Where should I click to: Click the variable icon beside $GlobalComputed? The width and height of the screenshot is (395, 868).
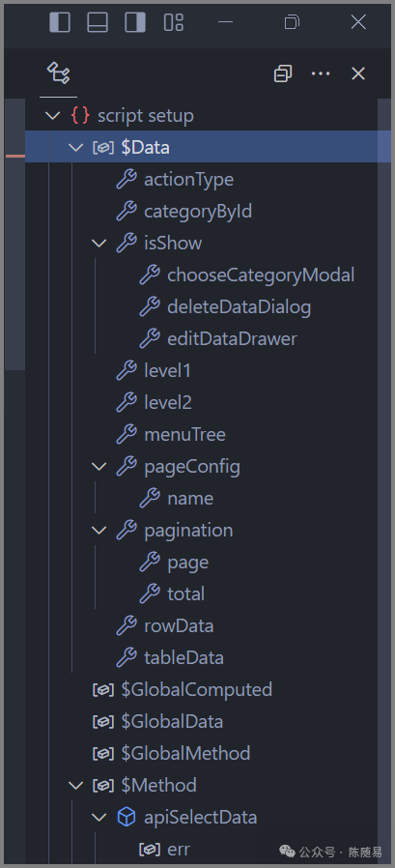click(103, 690)
